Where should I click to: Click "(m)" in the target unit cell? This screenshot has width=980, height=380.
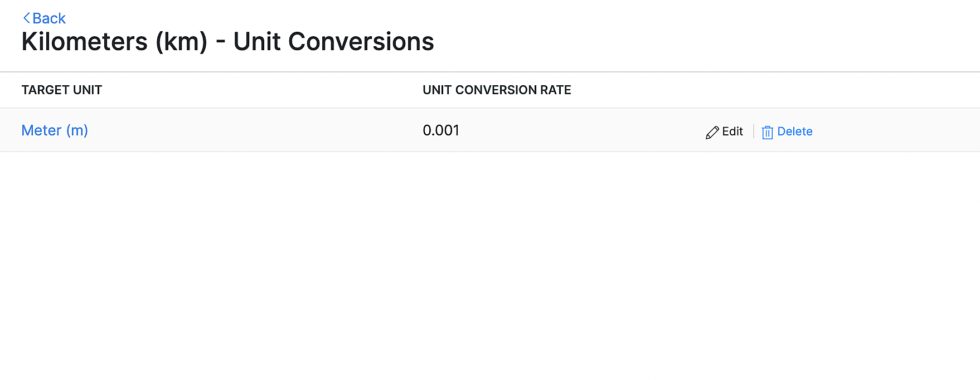[77, 130]
